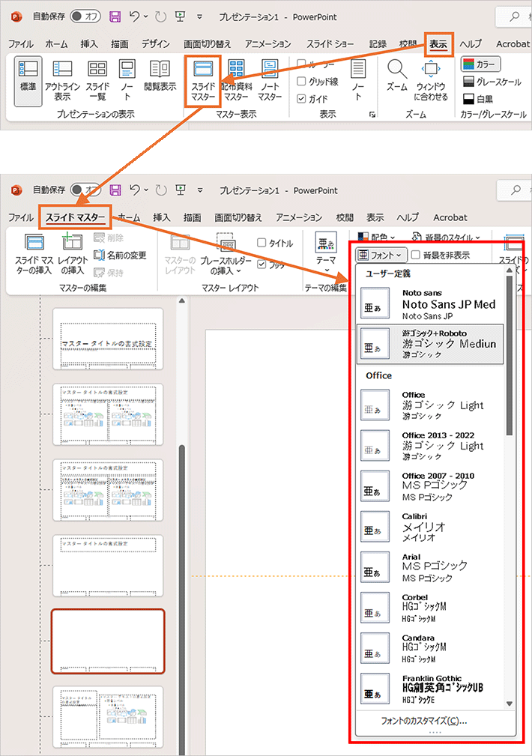Open Undo history arrow, Slide Master window

click(x=145, y=190)
